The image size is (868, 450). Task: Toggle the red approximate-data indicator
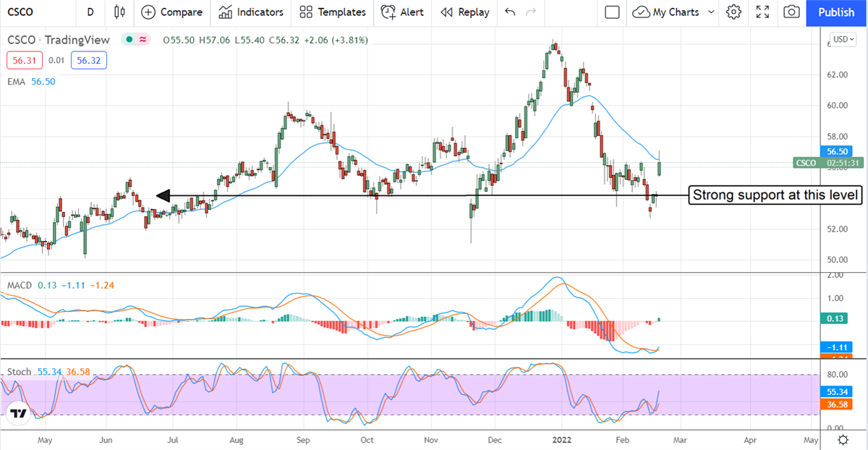143,40
